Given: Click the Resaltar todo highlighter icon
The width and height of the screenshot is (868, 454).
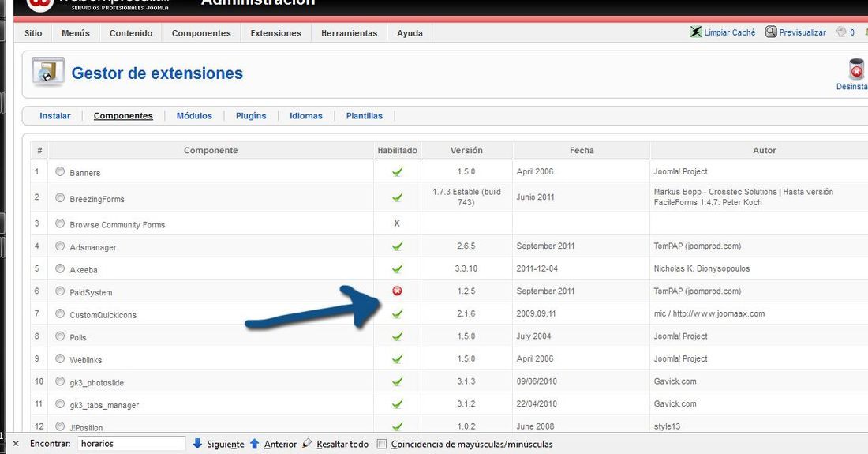Looking at the screenshot, I should tap(307, 444).
